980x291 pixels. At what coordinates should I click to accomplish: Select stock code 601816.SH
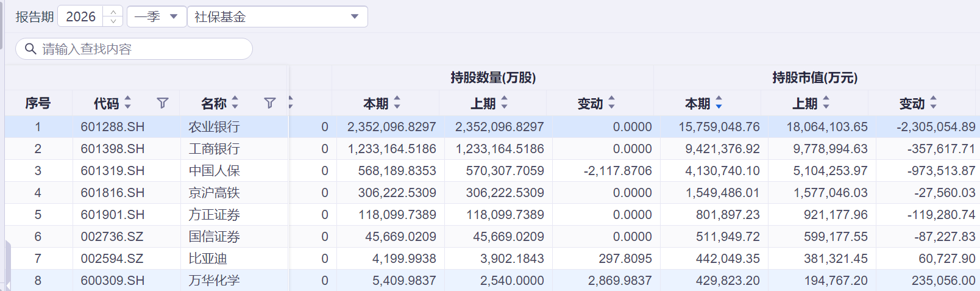click(113, 193)
